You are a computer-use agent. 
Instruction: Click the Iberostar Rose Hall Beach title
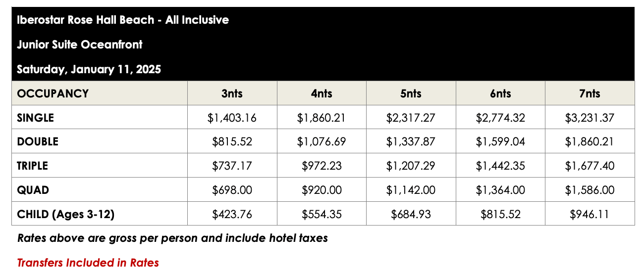(122, 20)
